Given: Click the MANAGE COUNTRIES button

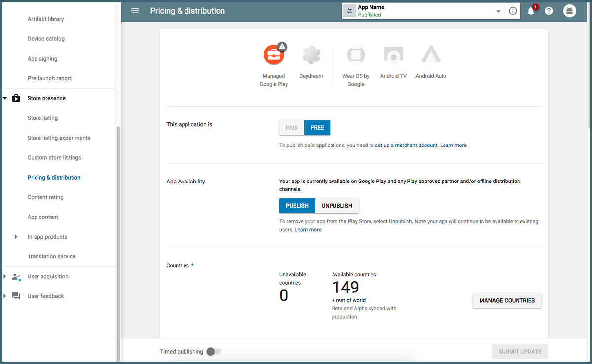Looking at the screenshot, I should (x=507, y=300).
